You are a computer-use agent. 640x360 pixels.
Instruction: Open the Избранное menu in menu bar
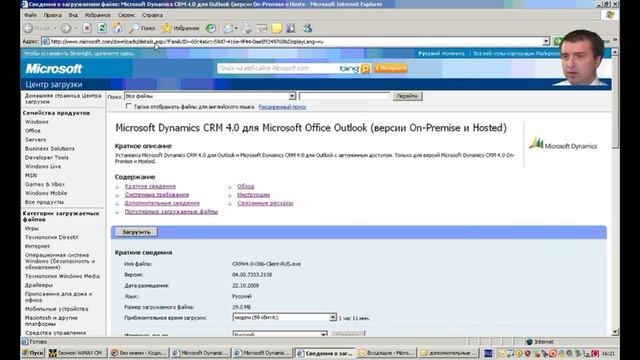coord(98,15)
